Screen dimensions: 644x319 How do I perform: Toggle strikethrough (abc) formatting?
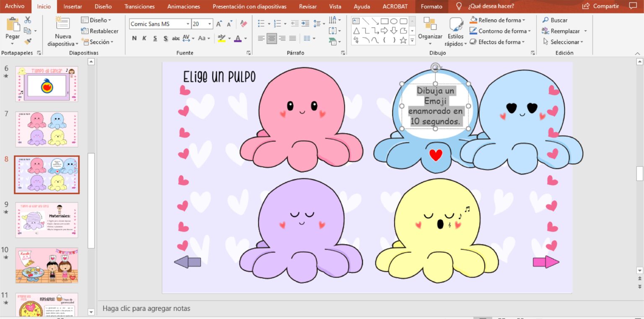click(x=176, y=39)
